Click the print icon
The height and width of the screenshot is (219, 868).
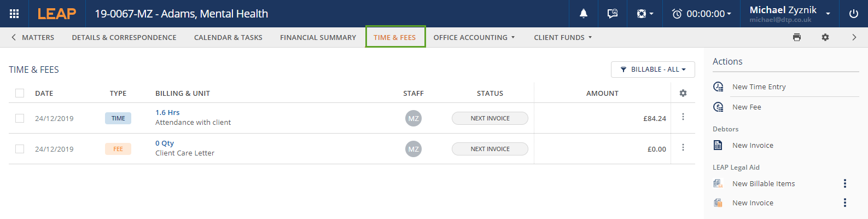tap(797, 37)
